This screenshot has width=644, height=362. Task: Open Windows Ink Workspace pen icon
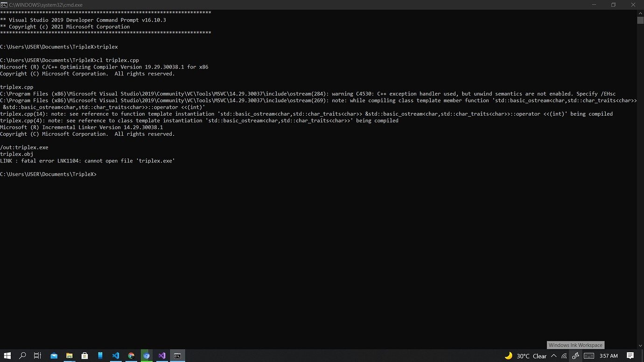[575, 356]
